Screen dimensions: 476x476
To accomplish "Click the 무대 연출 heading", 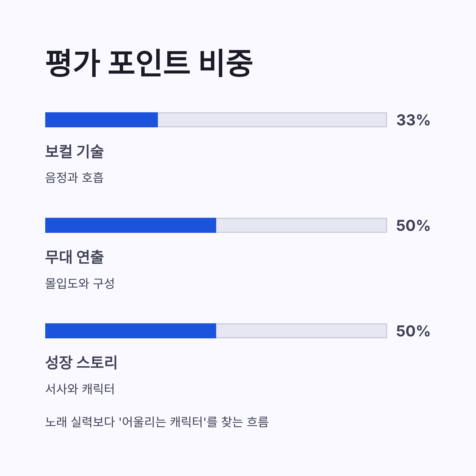I will point(74,257).
